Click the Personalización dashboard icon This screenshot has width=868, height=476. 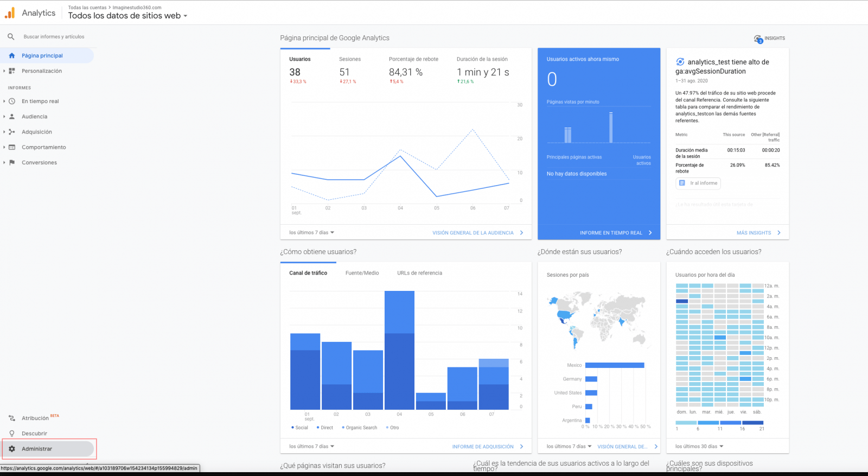pos(12,71)
